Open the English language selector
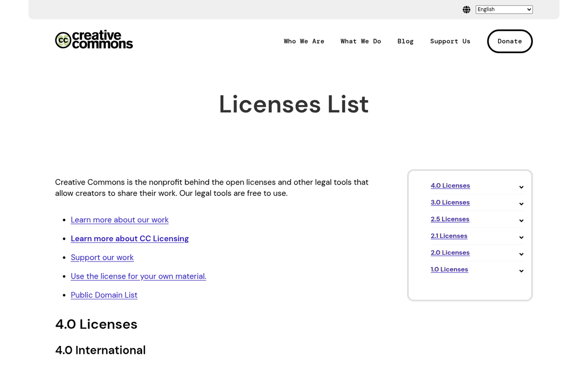Screen dimensions: 588x368 (x=504, y=9)
